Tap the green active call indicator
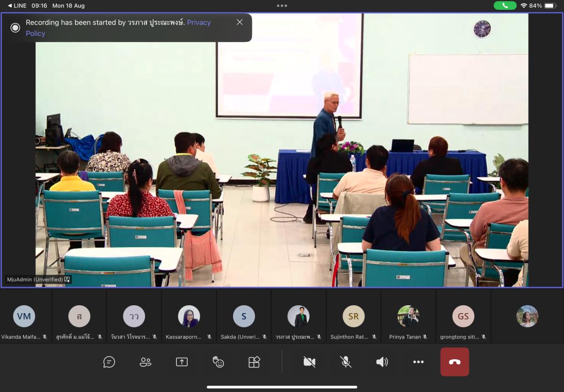The width and height of the screenshot is (564, 392). pyautogui.click(x=504, y=5)
